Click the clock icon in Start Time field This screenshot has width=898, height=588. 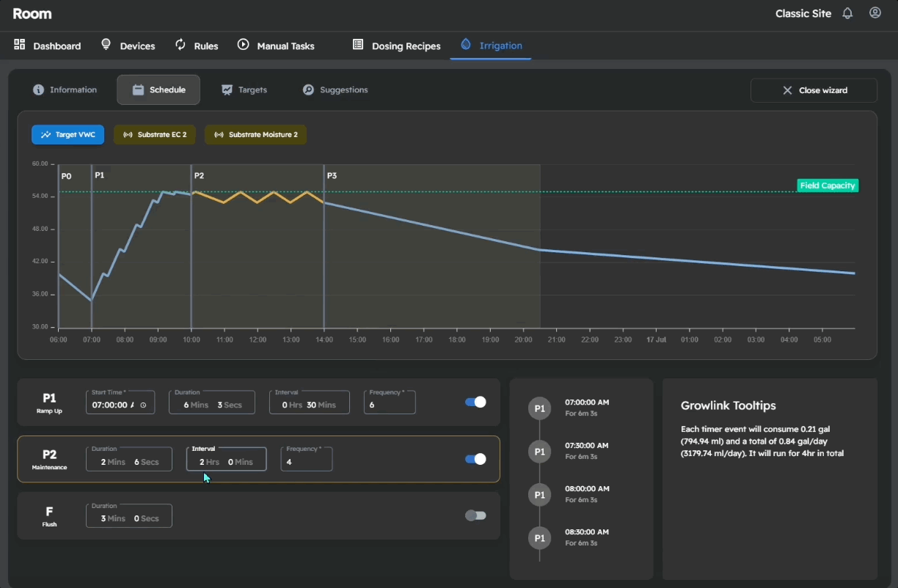click(143, 405)
